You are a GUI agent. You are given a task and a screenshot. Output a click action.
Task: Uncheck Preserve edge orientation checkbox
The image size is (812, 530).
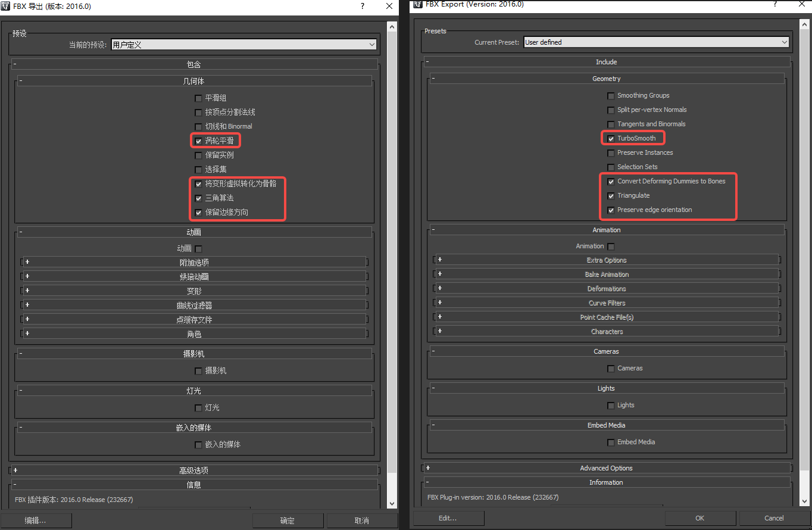coord(611,210)
